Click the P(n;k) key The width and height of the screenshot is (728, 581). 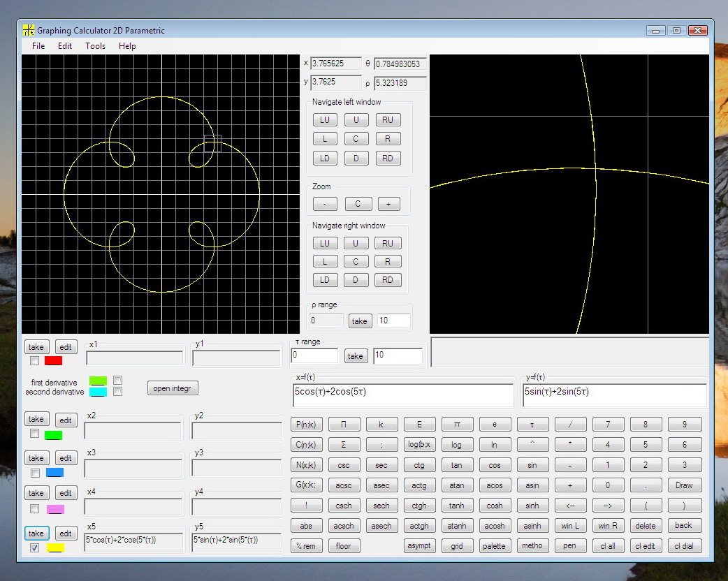306,424
